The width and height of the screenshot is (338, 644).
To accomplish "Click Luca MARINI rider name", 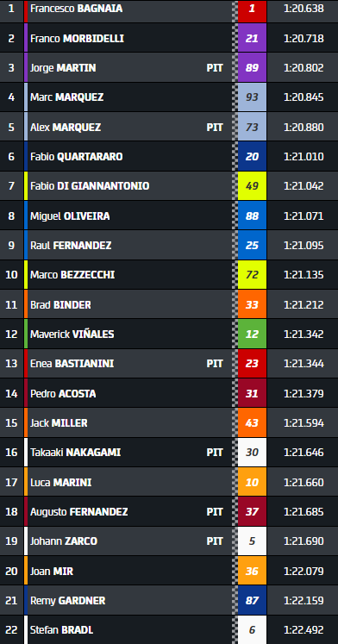I will (60, 482).
